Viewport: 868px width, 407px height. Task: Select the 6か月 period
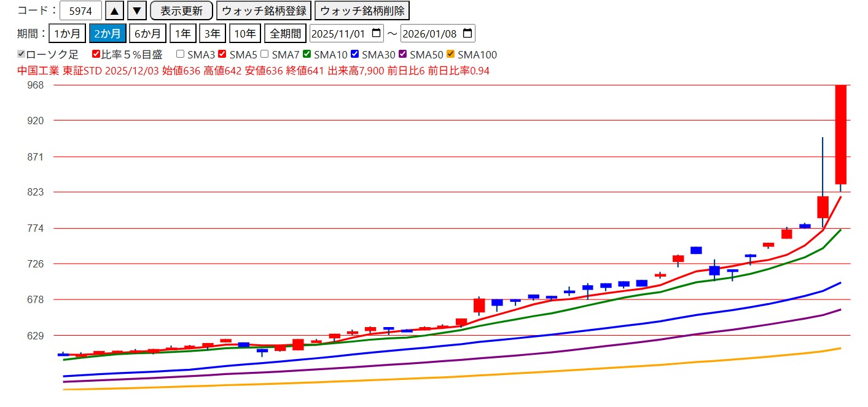(147, 33)
